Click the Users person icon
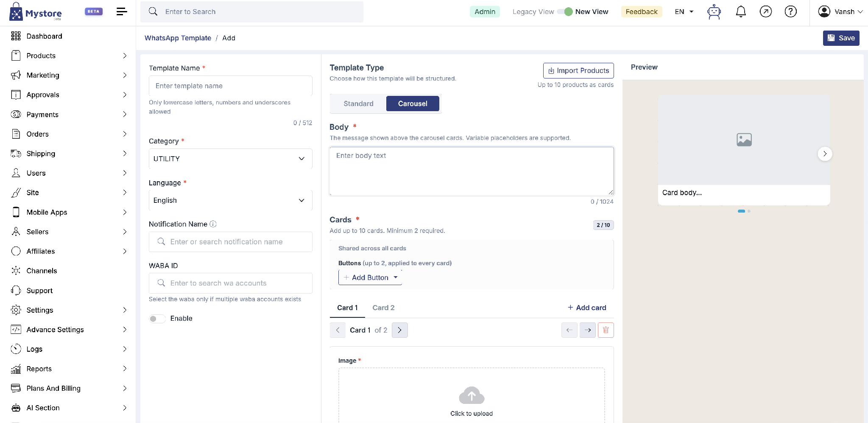Viewport: 868px width, 423px height. pyautogui.click(x=16, y=173)
